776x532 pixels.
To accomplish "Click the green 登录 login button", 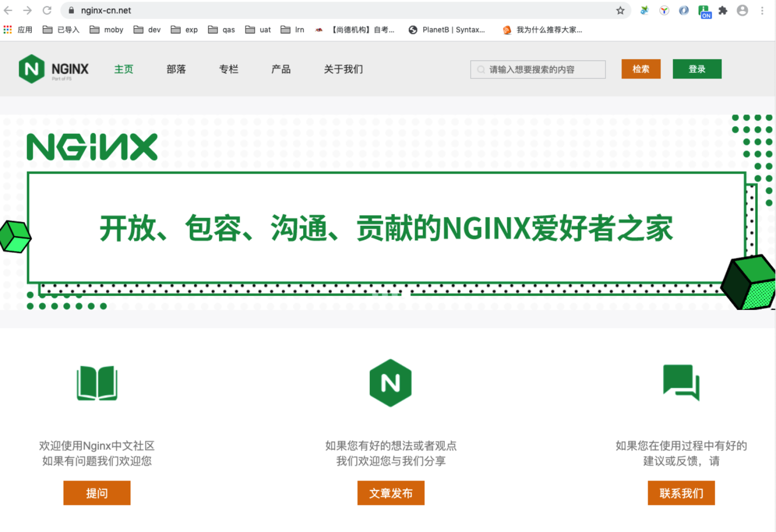I will pyautogui.click(x=697, y=69).
